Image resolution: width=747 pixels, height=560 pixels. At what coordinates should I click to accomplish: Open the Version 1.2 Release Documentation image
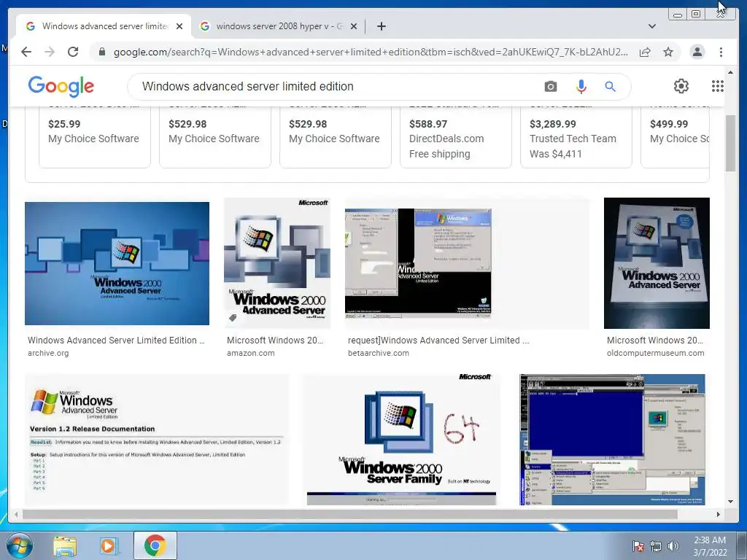click(x=157, y=439)
